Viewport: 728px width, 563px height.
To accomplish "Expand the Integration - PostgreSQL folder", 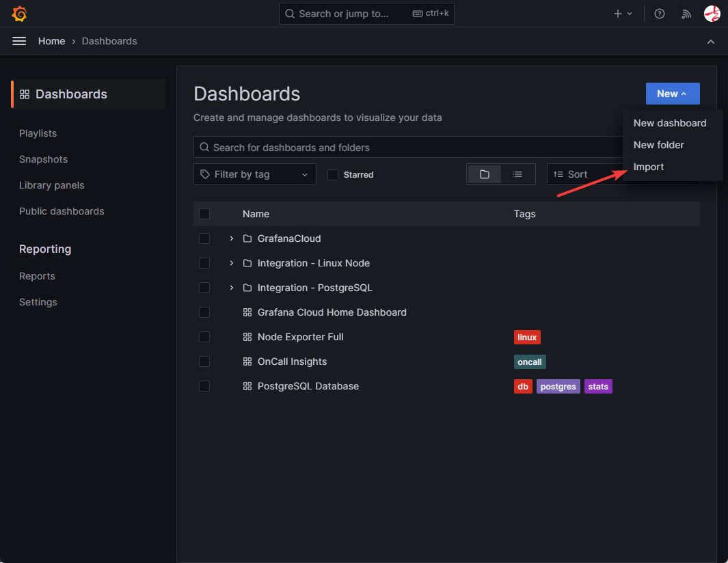I will [231, 288].
